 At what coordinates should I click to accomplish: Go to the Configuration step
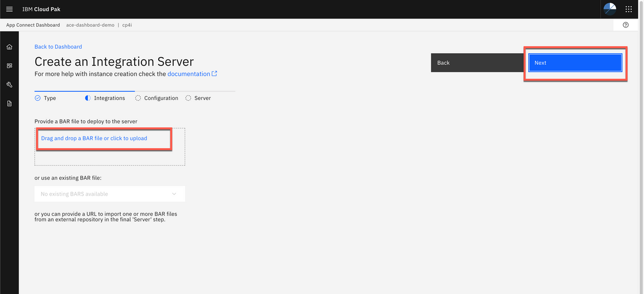pyautogui.click(x=157, y=98)
